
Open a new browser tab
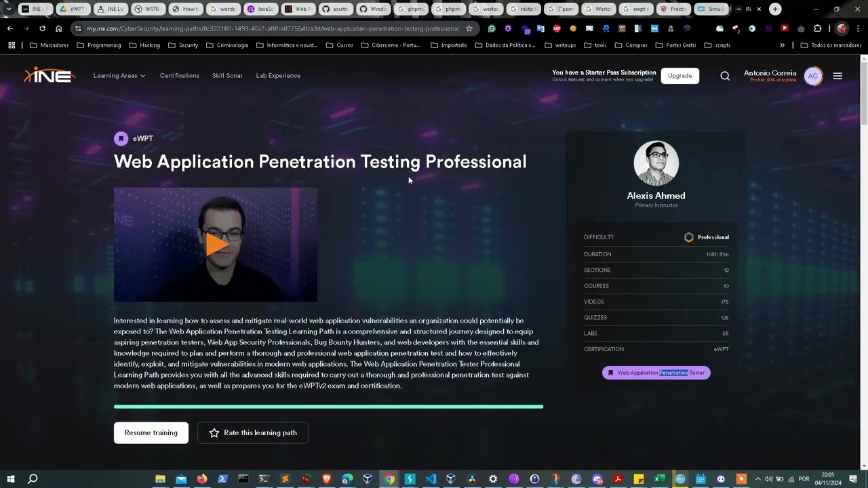coord(775,9)
